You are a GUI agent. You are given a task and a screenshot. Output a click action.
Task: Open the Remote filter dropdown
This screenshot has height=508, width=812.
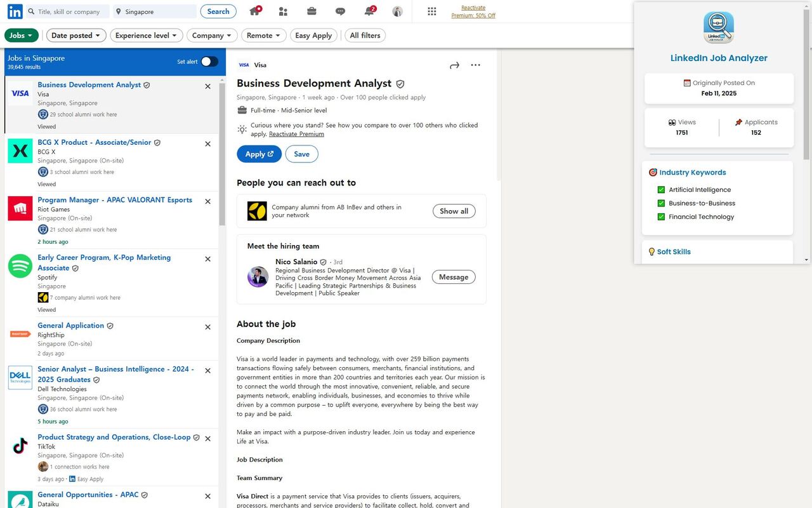coord(263,36)
